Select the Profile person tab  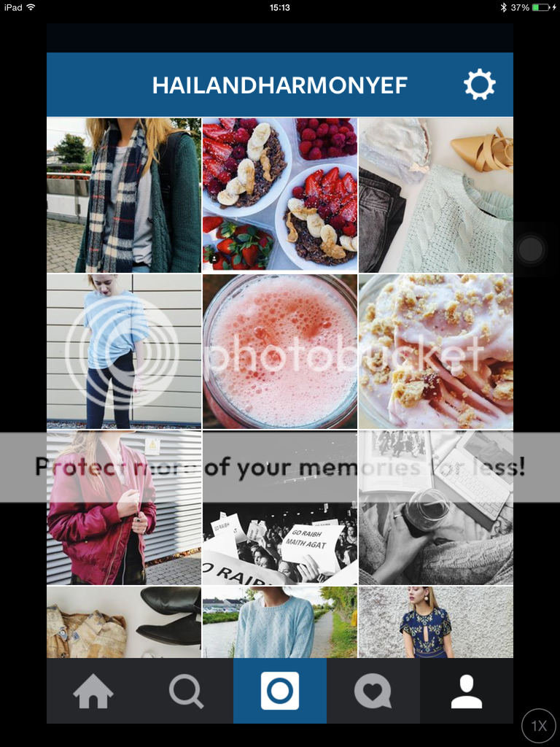click(x=467, y=691)
